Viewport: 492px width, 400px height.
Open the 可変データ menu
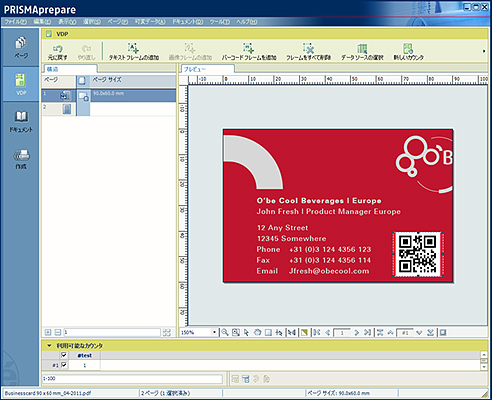pos(150,22)
